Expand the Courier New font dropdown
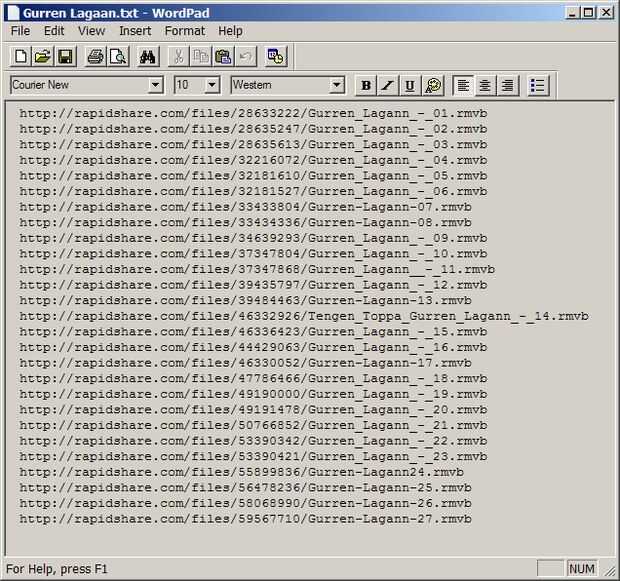This screenshot has width=620, height=581. click(x=155, y=85)
